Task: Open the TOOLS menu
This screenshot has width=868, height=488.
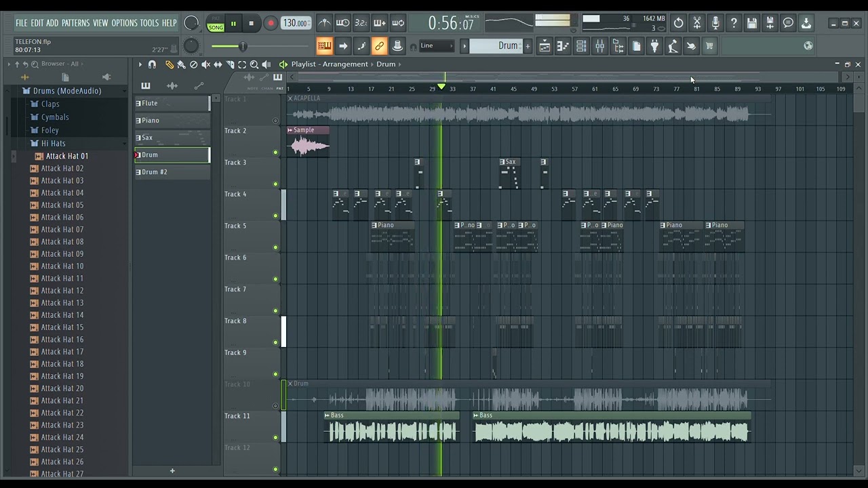Action: (x=149, y=23)
